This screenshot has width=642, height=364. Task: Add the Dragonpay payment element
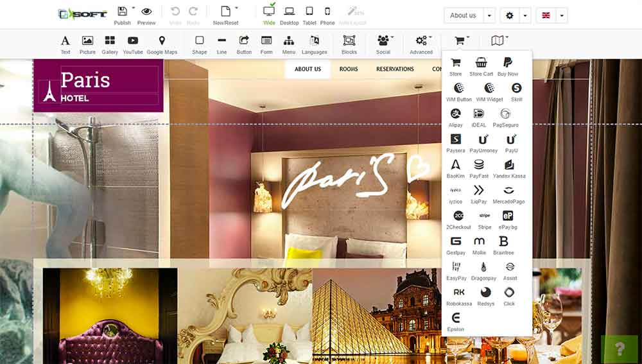[483, 271]
